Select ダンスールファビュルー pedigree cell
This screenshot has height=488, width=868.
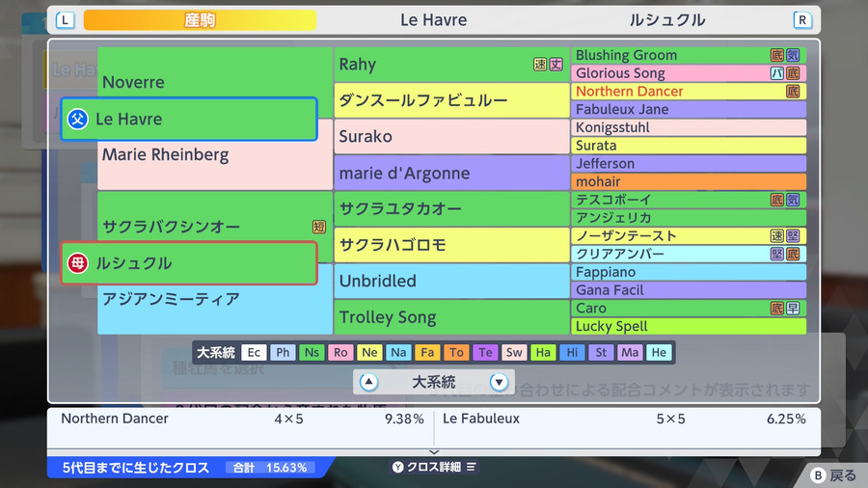click(x=451, y=100)
